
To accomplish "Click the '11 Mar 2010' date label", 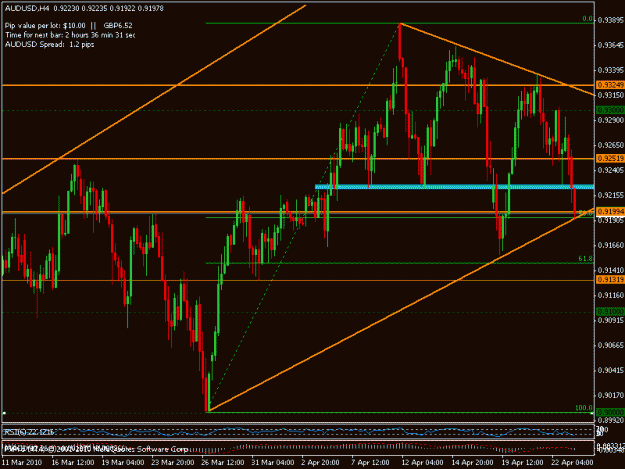I will [22, 463].
